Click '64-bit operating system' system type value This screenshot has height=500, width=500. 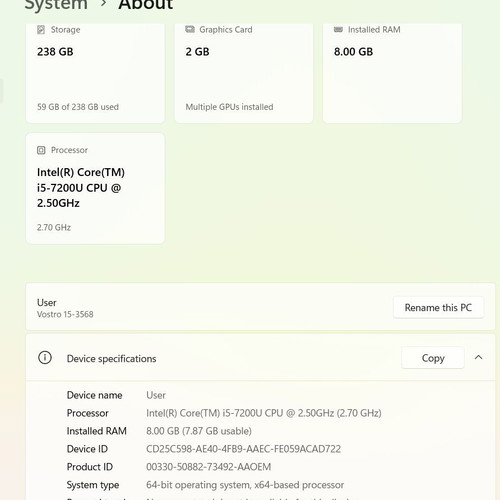point(245,485)
